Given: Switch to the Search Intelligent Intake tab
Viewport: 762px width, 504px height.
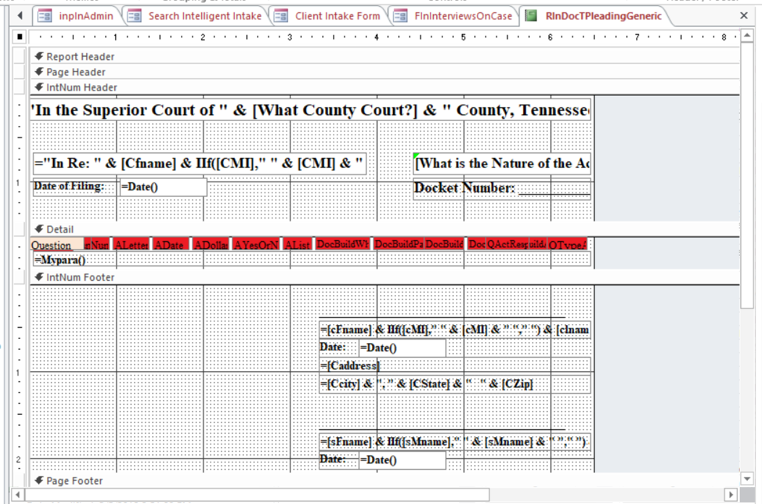Looking at the screenshot, I should point(204,16).
